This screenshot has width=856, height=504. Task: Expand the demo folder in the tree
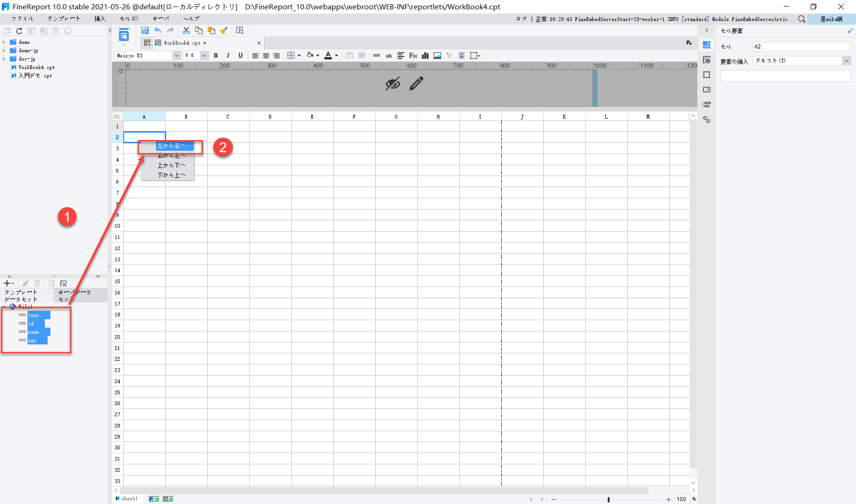4,42
